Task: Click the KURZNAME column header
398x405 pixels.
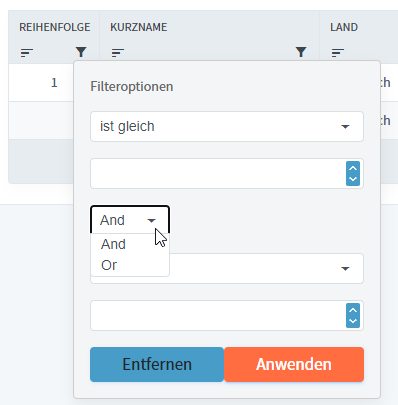Action: pyautogui.click(x=139, y=27)
